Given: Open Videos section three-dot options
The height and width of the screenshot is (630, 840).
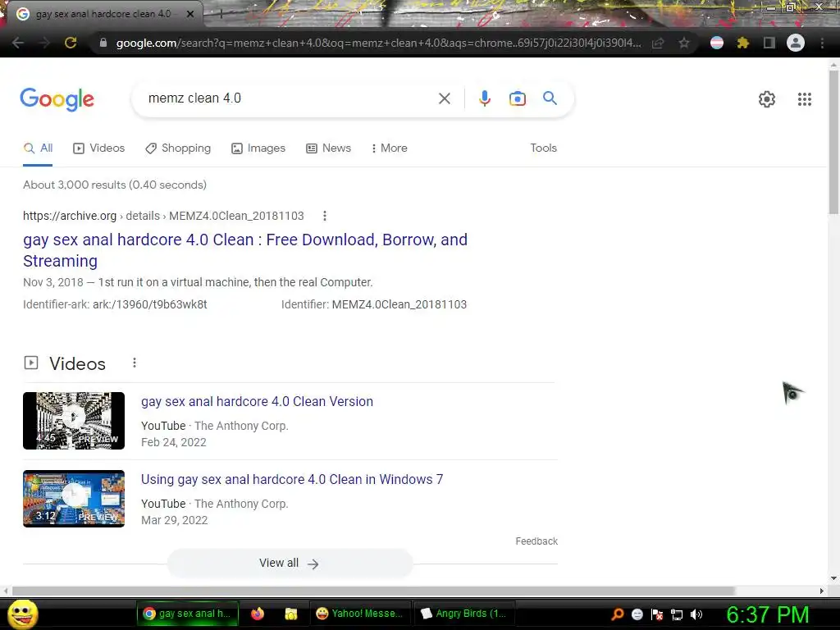Looking at the screenshot, I should tap(135, 363).
